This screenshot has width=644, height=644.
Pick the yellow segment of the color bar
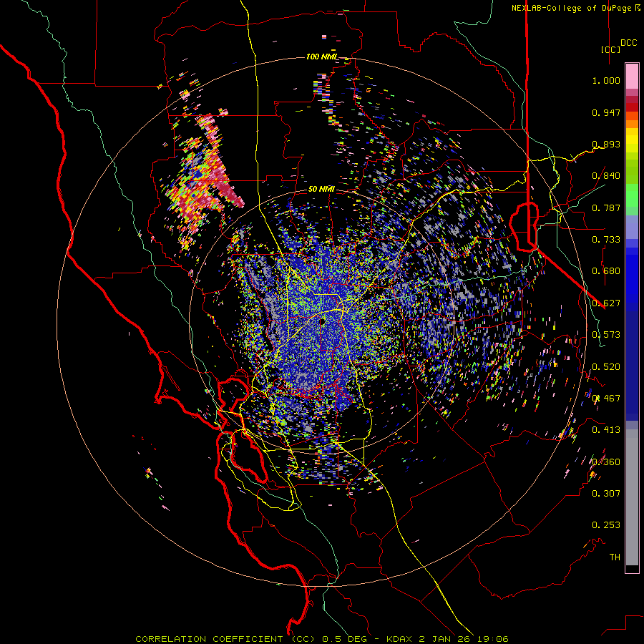(x=632, y=142)
